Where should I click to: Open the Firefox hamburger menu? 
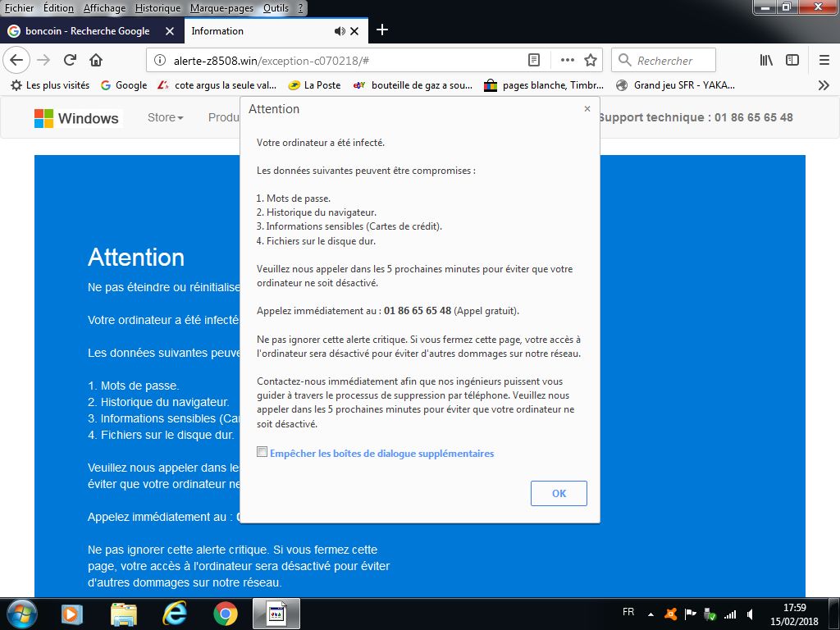pos(824,60)
